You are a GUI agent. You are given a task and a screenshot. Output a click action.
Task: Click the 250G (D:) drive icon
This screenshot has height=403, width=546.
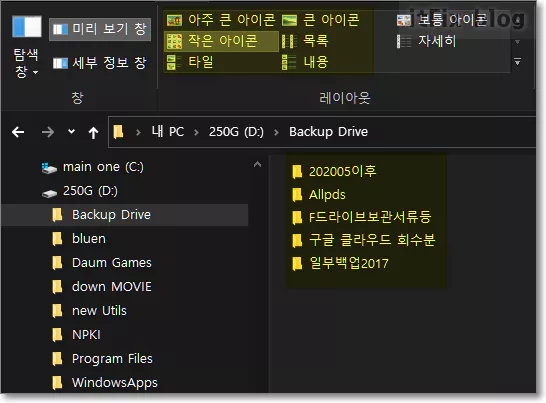[x=49, y=193]
